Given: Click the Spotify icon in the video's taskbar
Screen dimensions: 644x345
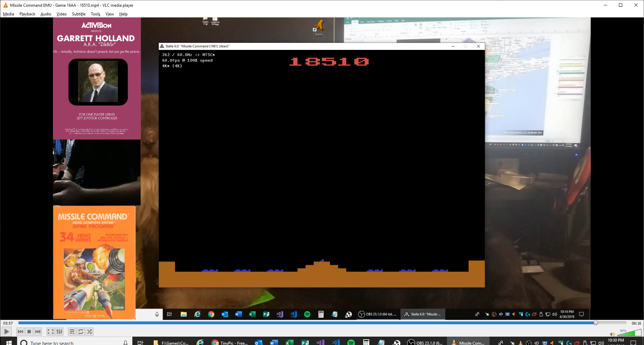Looking at the screenshot, I should coord(307,314).
